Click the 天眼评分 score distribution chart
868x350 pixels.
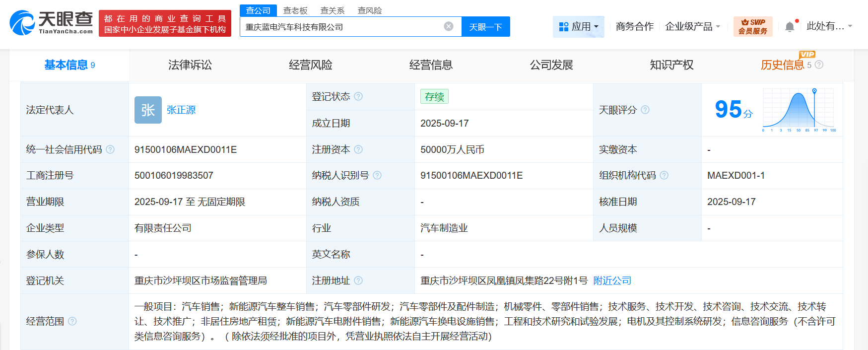coord(799,110)
